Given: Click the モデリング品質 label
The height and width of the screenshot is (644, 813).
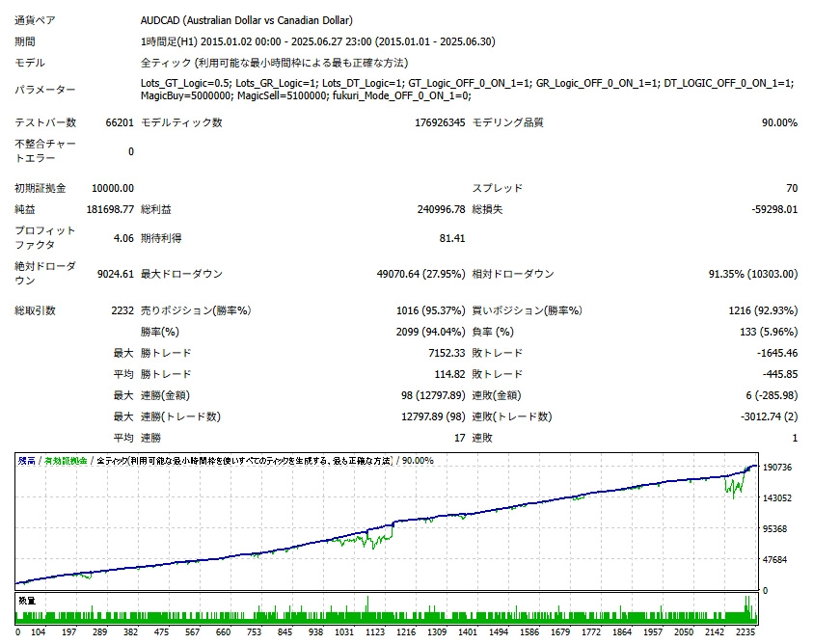Looking at the screenshot, I should (507, 122).
